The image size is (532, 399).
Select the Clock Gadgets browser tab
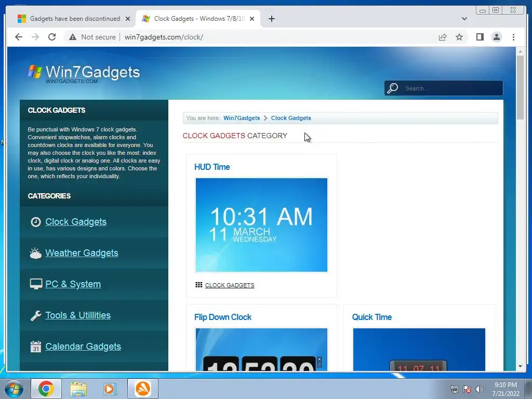click(198, 19)
